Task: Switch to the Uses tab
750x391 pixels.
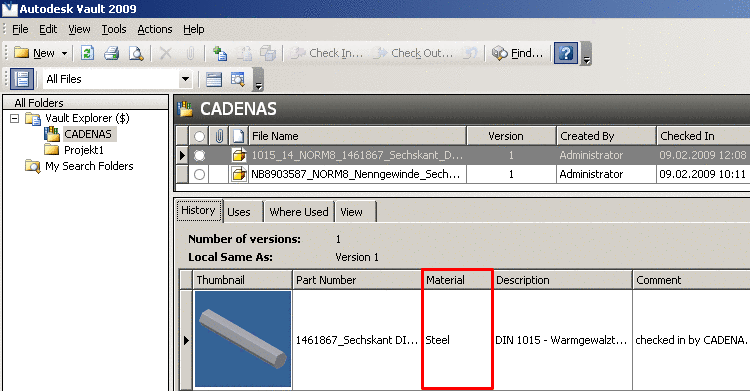Action: tap(243, 212)
